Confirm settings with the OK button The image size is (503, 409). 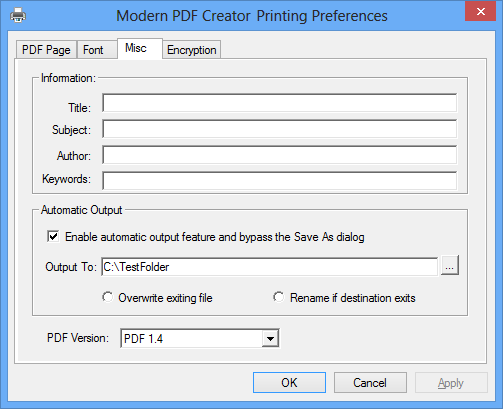click(289, 383)
